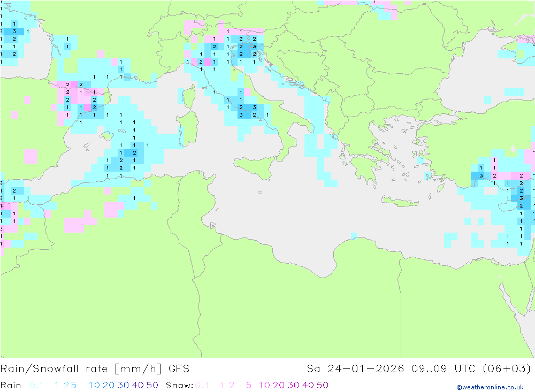Click the island of Sardinia on map
The image size is (535, 392).
click(x=188, y=129)
